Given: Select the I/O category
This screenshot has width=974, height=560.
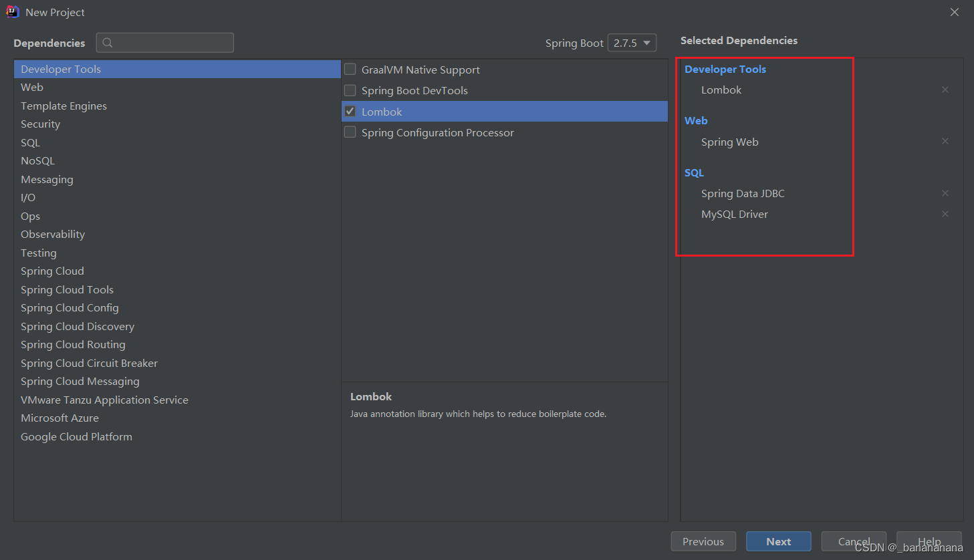Looking at the screenshot, I should click(177, 198).
